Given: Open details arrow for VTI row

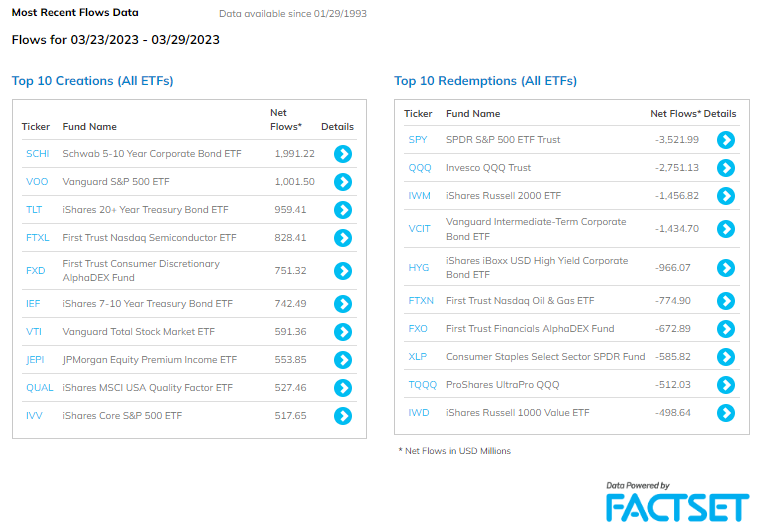Looking at the screenshot, I should click(x=343, y=332).
